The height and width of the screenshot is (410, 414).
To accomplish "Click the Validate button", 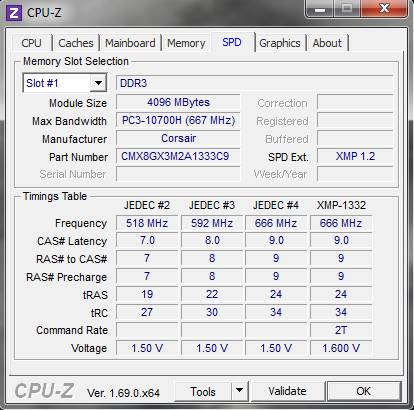I will click(288, 391).
